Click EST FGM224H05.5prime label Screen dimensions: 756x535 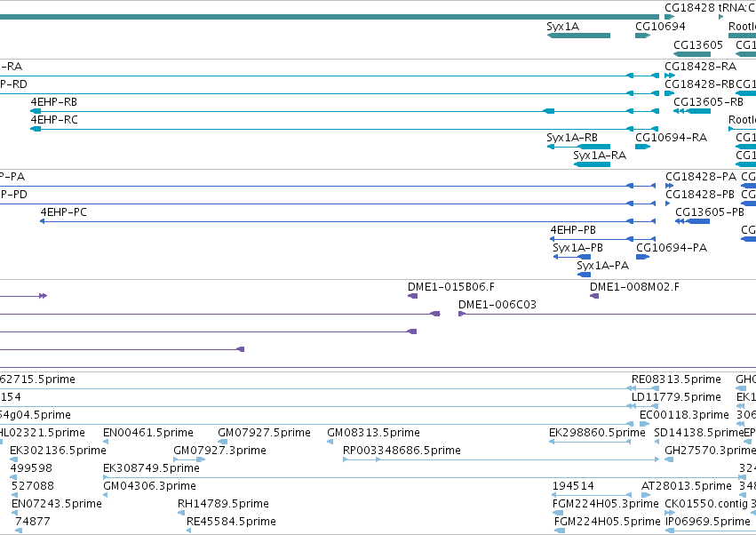coord(607,522)
